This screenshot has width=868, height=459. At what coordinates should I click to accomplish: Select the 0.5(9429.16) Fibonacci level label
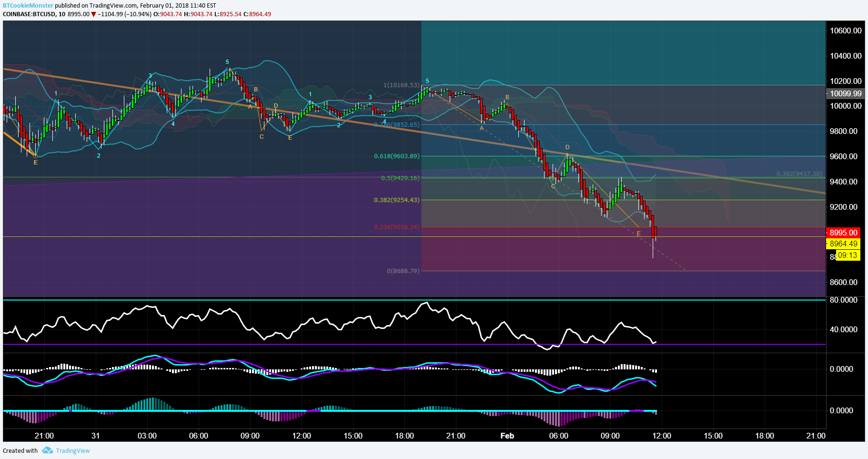pyautogui.click(x=400, y=178)
